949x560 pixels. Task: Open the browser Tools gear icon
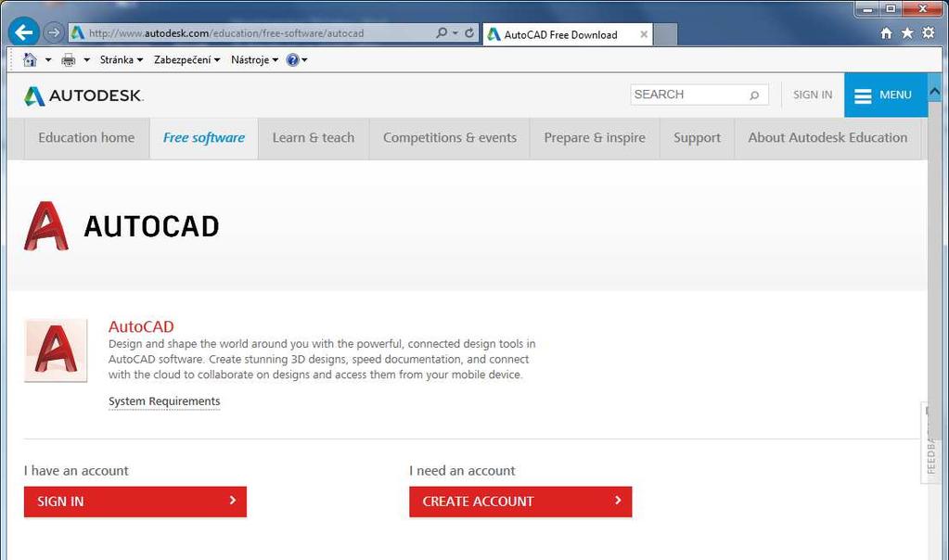[x=929, y=32]
